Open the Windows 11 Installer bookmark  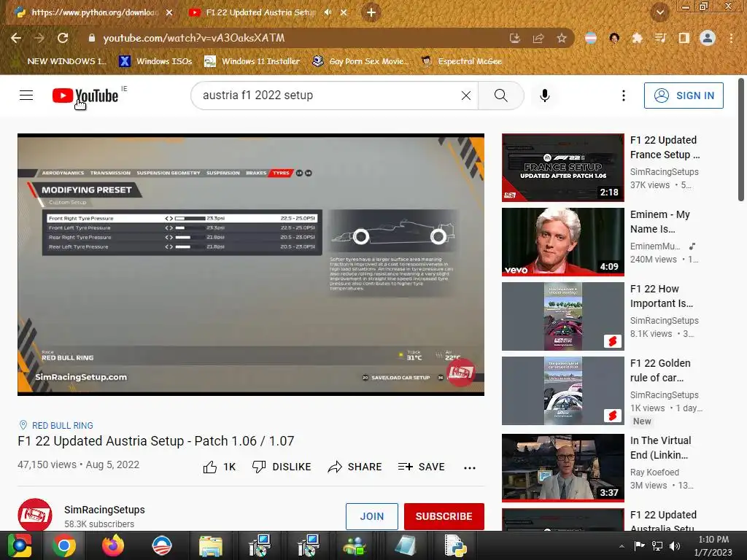252,61
